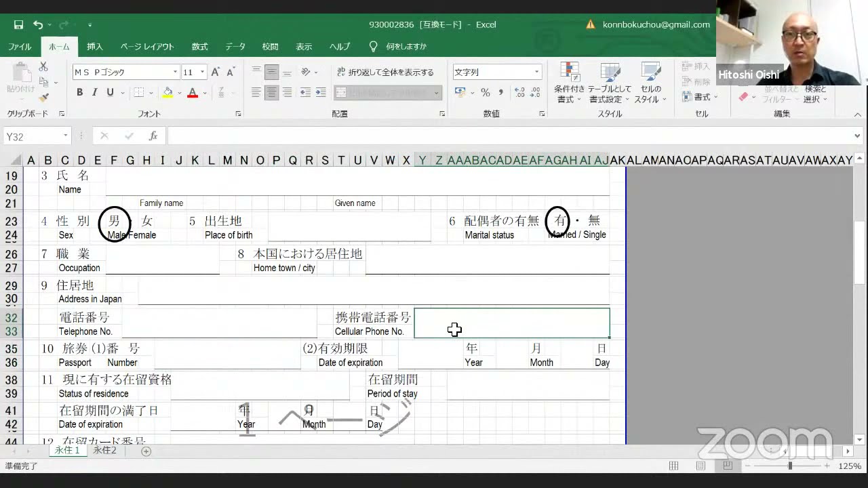The height and width of the screenshot is (488, 868).
Task: Select the 永住2 sheet tab
Action: click(x=104, y=450)
